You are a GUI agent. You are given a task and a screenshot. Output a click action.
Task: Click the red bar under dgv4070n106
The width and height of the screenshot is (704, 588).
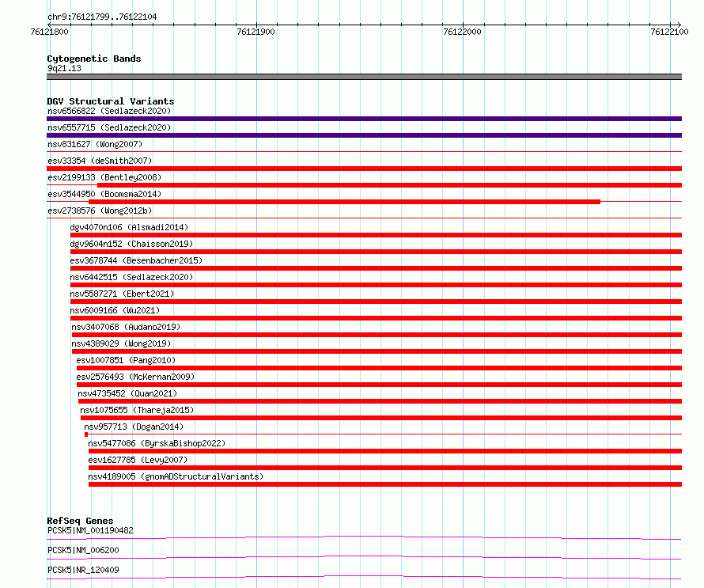pos(377,235)
